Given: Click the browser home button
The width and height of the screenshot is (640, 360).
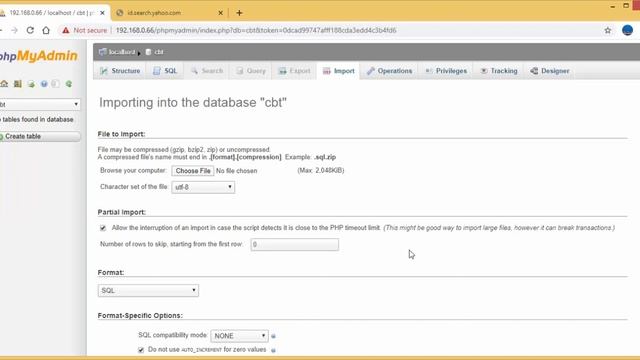Looking at the screenshot, I should click(46, 30).
